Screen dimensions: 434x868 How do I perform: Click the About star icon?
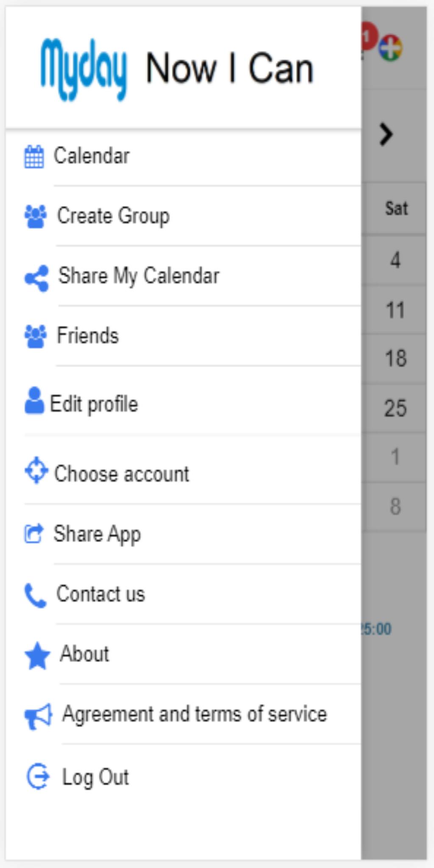click(x=37, y=656)
